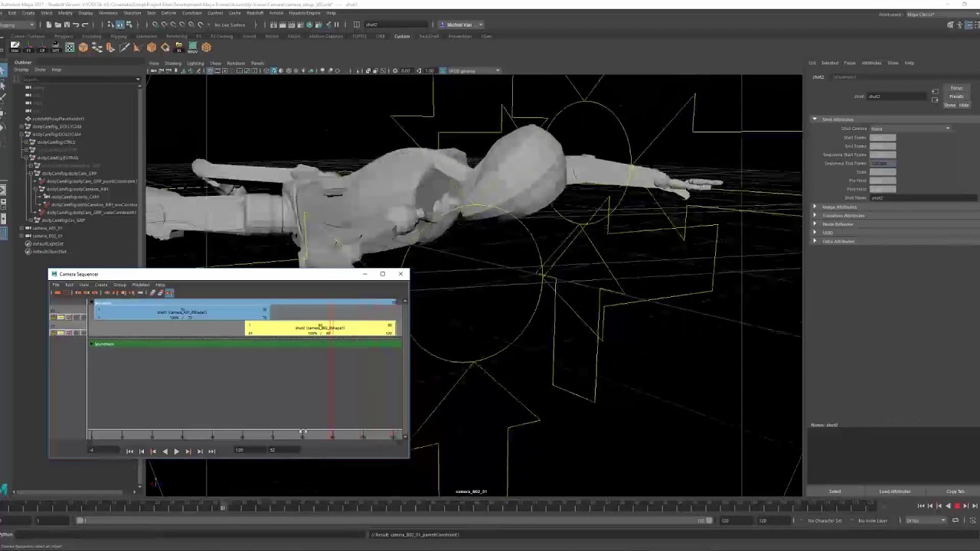Click the render current frame clapper icon
This screenshot has width=980, height=551.
(x=283, y=24)
